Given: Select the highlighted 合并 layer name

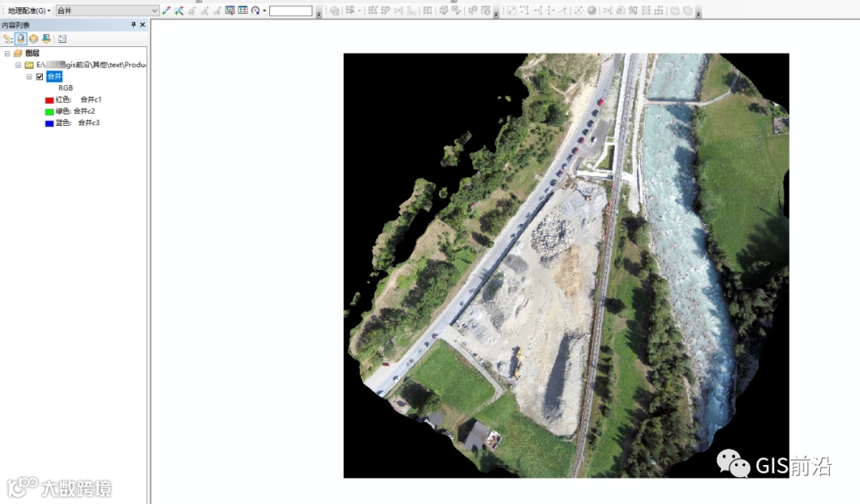Looking at the screenshot, I should (x=54, y=76).
